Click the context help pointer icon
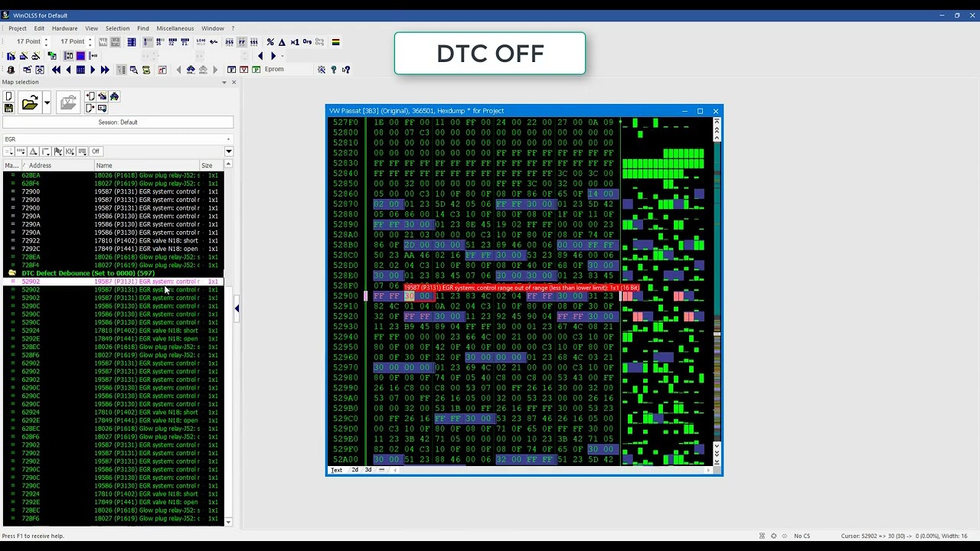 346,70
